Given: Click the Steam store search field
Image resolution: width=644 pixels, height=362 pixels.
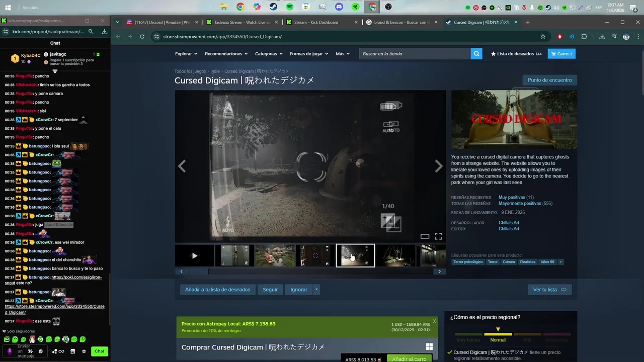Looking at the screenshot, I should tap(415, 54).
